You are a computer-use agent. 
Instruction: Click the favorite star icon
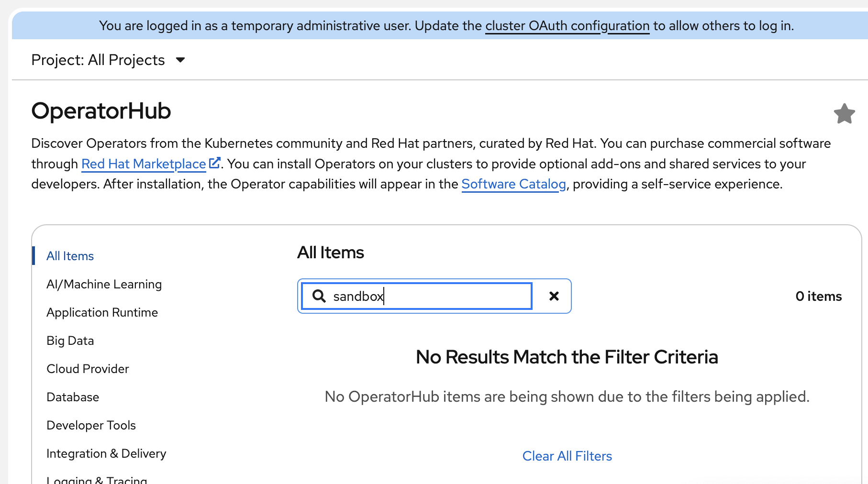pos(844,114)
